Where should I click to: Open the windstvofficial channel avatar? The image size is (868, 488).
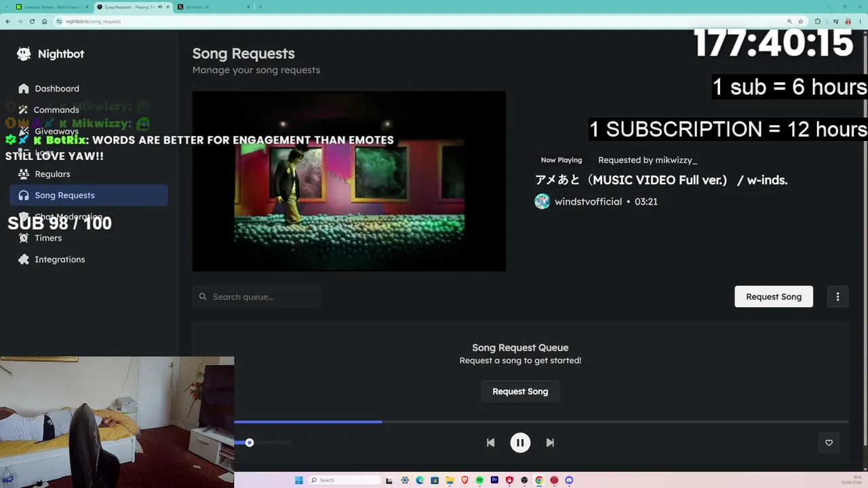(542, 201)
